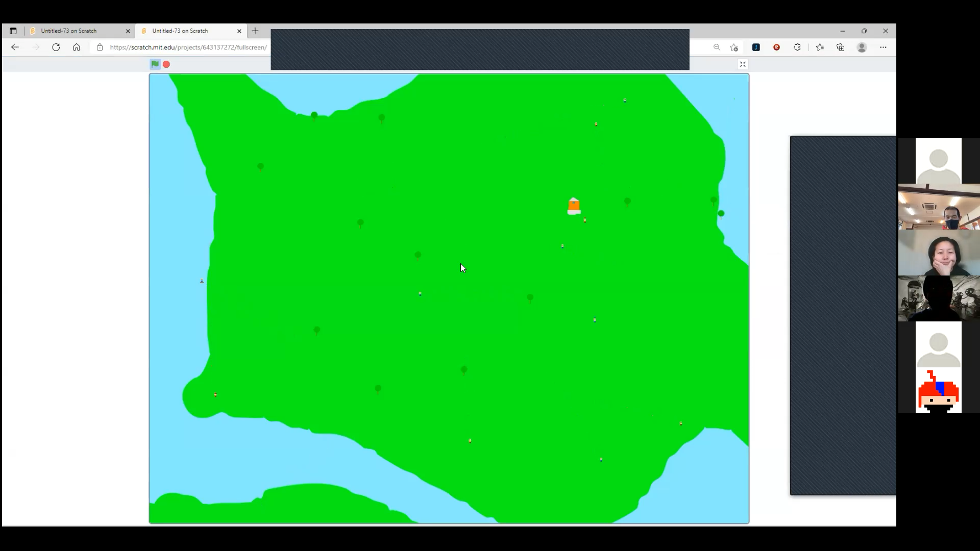Open browser Collections
The image size is (980, 551).
click(x=841, y=47)
